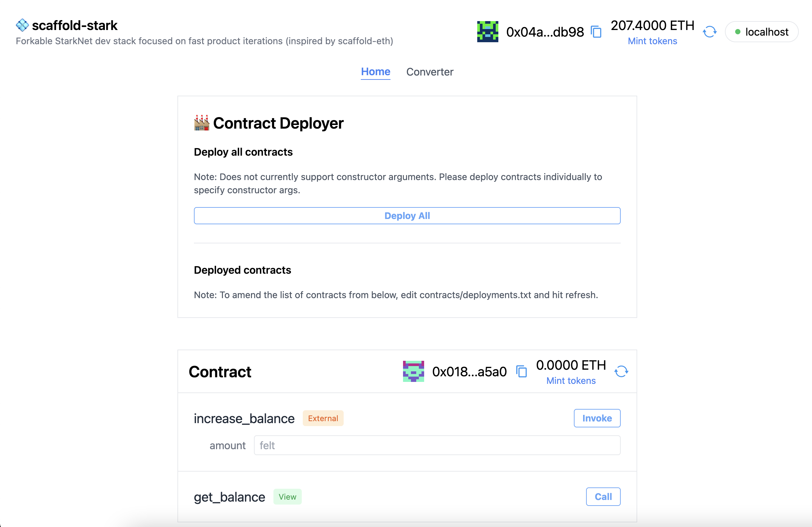
Task: Click the 0x018...a5a0 contract address text
Action: click(469, 371)
